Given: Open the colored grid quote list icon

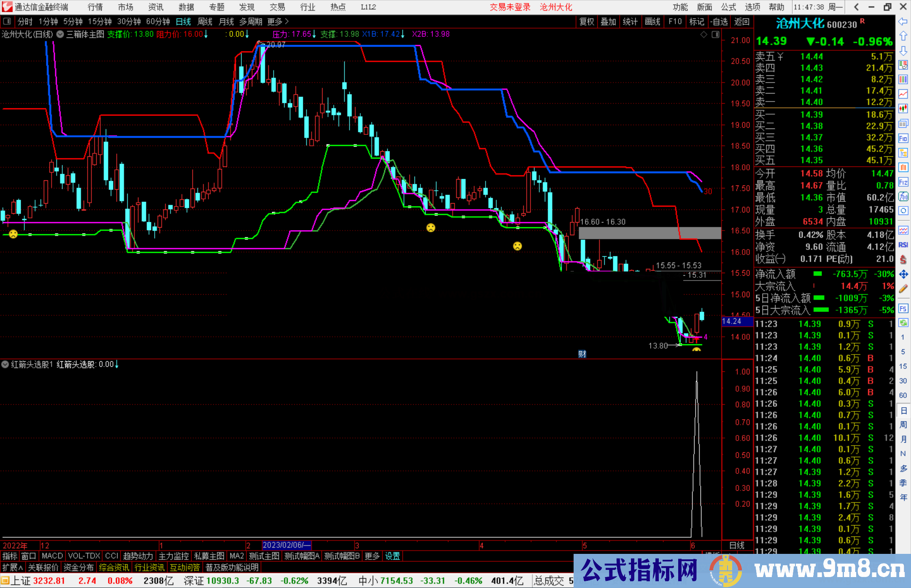Looking at the screenshot, I should 903,80.
